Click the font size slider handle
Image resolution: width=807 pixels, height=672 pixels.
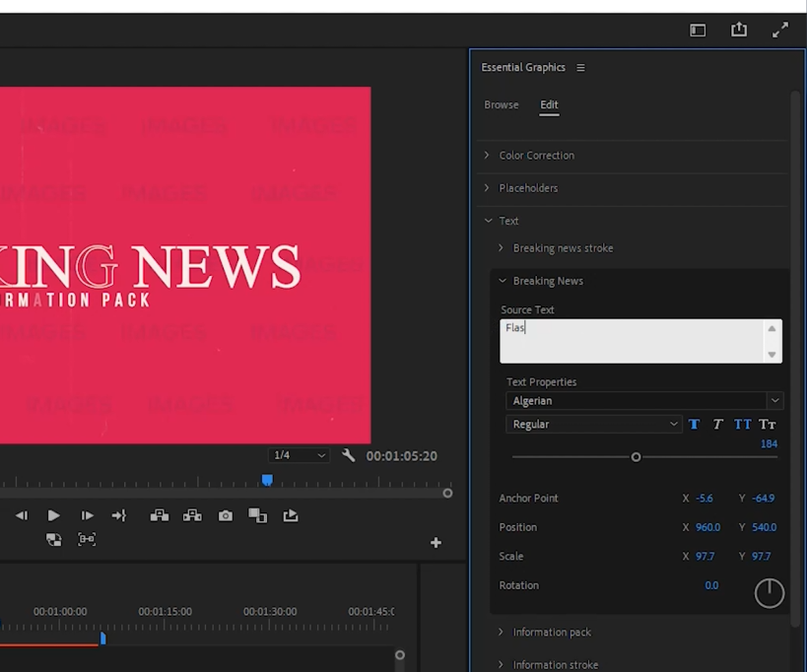[636, 457]
